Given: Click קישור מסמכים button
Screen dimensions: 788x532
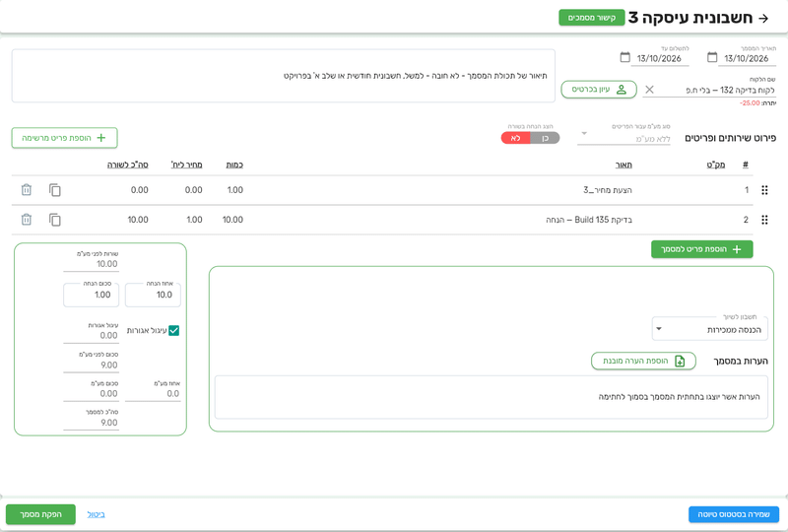Looking at the screenshot, I should [x=592, y=18].
